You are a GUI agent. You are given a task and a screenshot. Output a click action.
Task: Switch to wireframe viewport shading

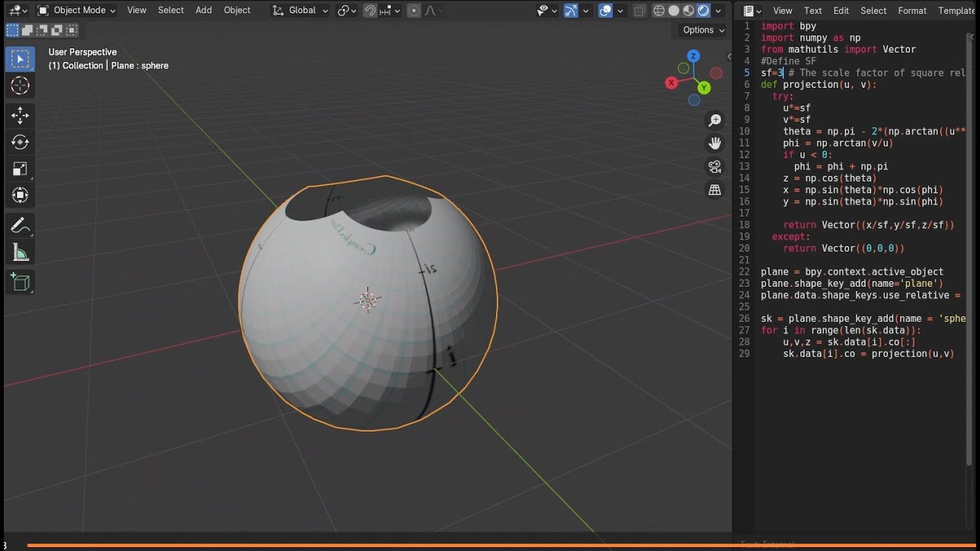pos(659,10)
